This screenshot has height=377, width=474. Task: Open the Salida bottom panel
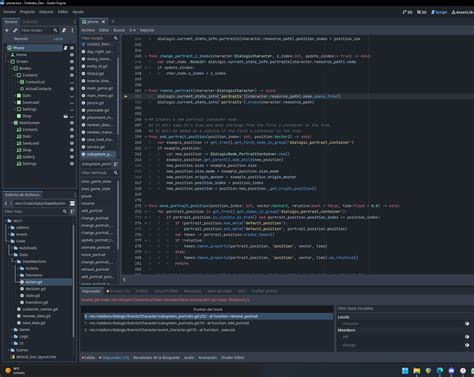pyautogui.click(x=89, y=358)
